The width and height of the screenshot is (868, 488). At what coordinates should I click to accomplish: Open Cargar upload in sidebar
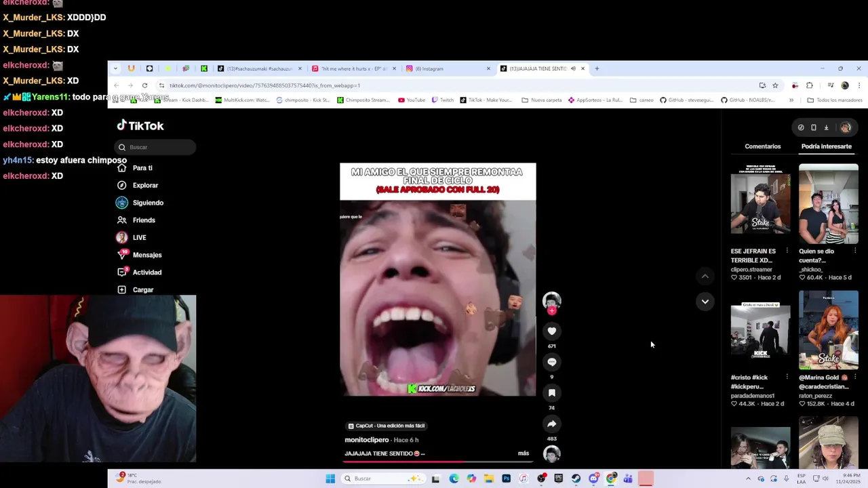135,289
